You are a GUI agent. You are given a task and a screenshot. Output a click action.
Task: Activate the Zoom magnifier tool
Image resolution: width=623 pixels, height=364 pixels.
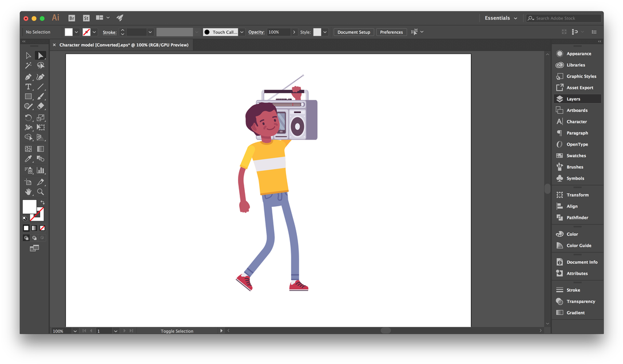point(41,192)
